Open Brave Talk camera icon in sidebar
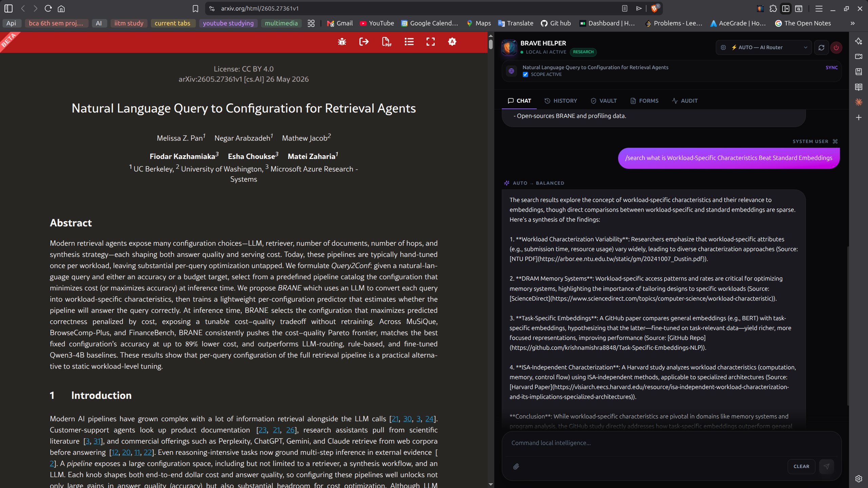 point(859,56)
